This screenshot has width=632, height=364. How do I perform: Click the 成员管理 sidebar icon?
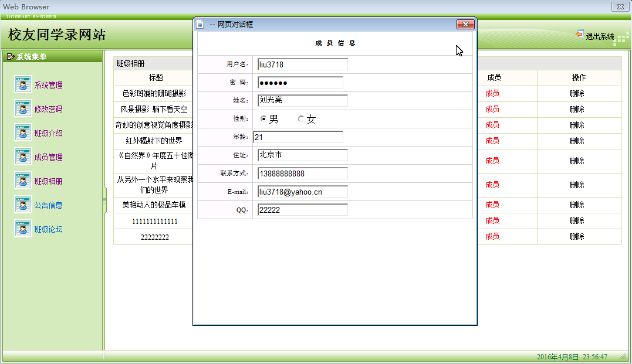coord(23,157)
